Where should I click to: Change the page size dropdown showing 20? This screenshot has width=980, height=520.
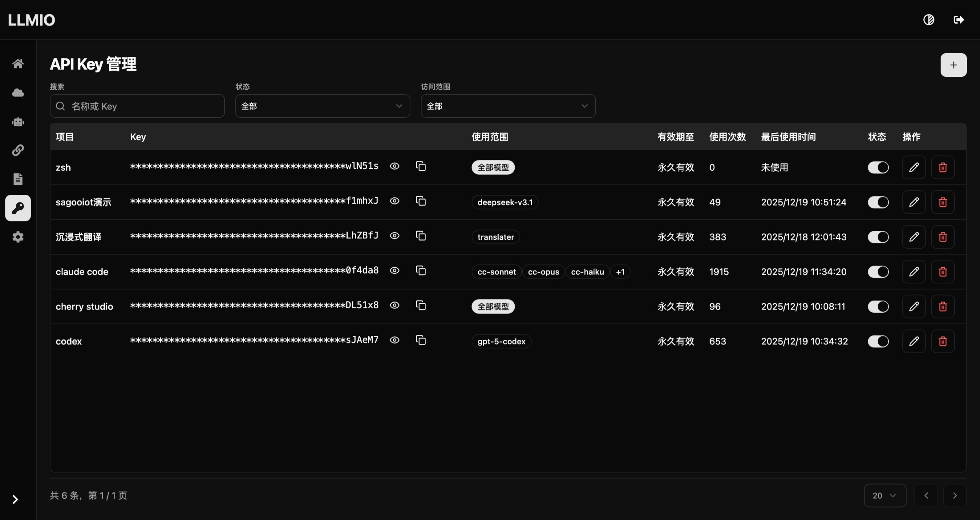[884, 495]
